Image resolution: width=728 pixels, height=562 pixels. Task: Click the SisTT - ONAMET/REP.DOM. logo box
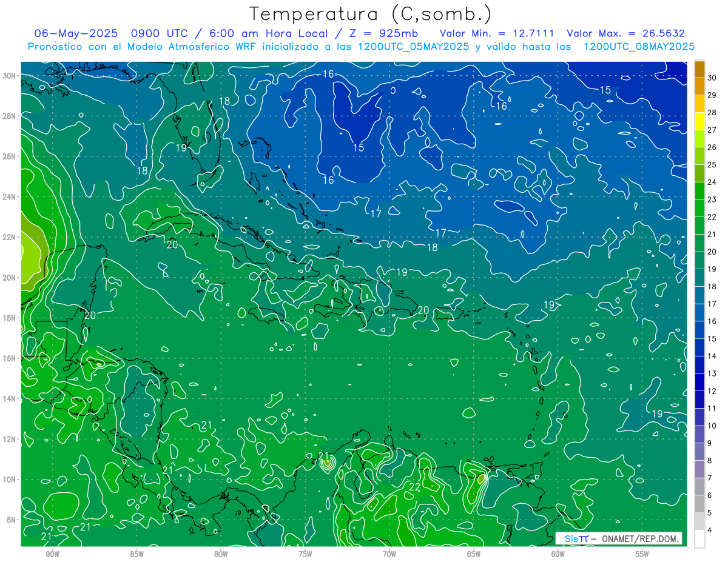[x=618, y=538]
